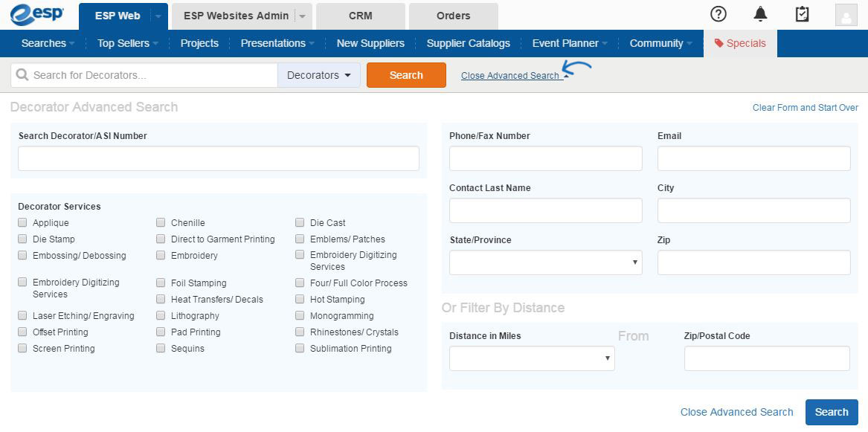This screenshot has height=432, width=868.
Task: Open the Specials tab
Action: click(740, 43)
